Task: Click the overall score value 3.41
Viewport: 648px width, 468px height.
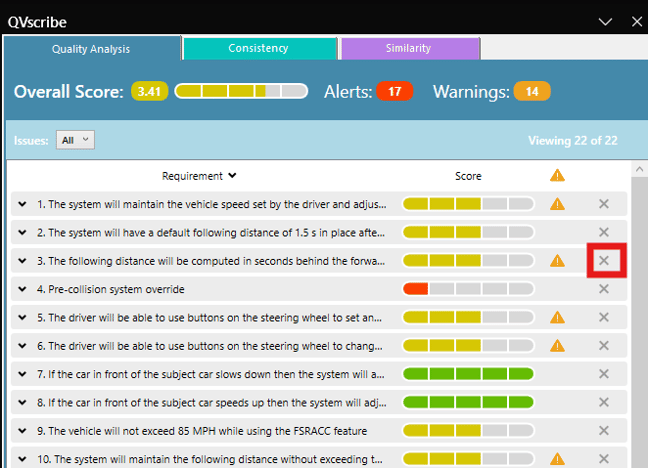Action: pyautogui.click(x=150, y=91)
